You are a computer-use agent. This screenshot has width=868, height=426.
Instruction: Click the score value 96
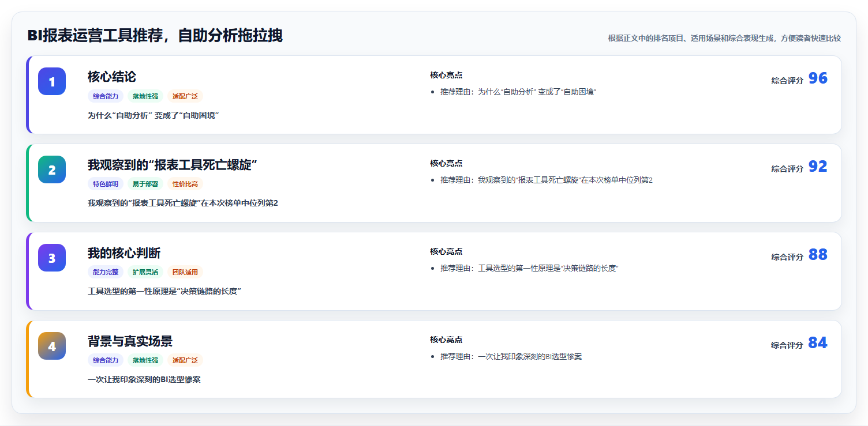[x=818, y=78]
